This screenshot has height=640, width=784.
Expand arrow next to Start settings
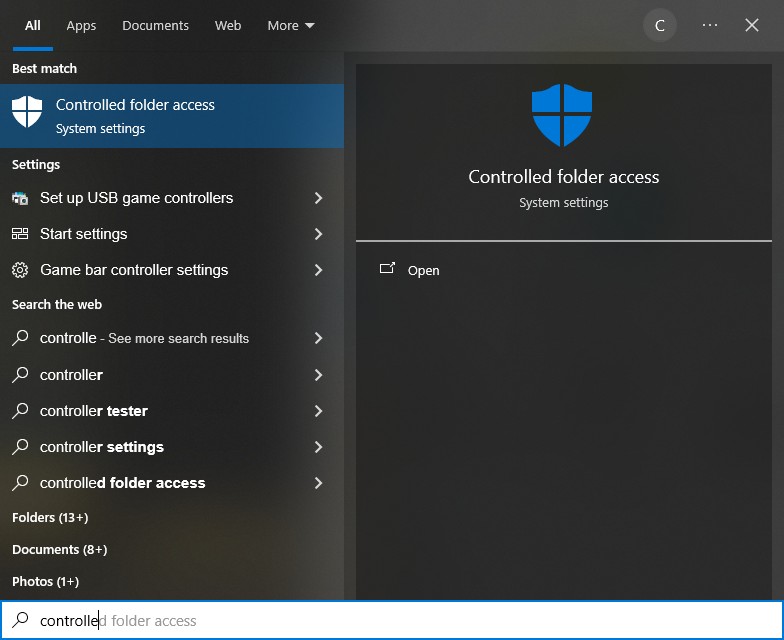point(318,234)
